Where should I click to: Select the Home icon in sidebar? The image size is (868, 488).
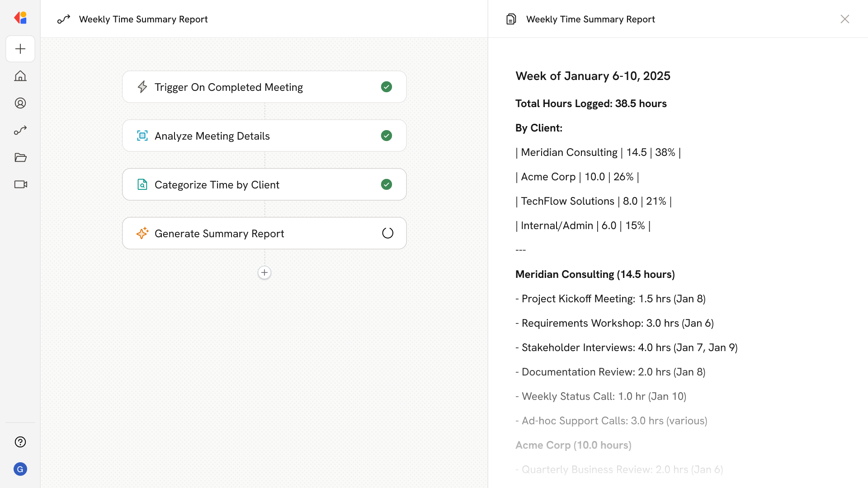click(x=20, y=76)
